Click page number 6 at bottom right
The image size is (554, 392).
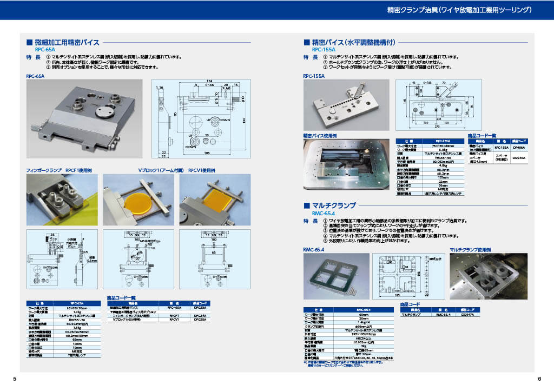coord(539,378)
